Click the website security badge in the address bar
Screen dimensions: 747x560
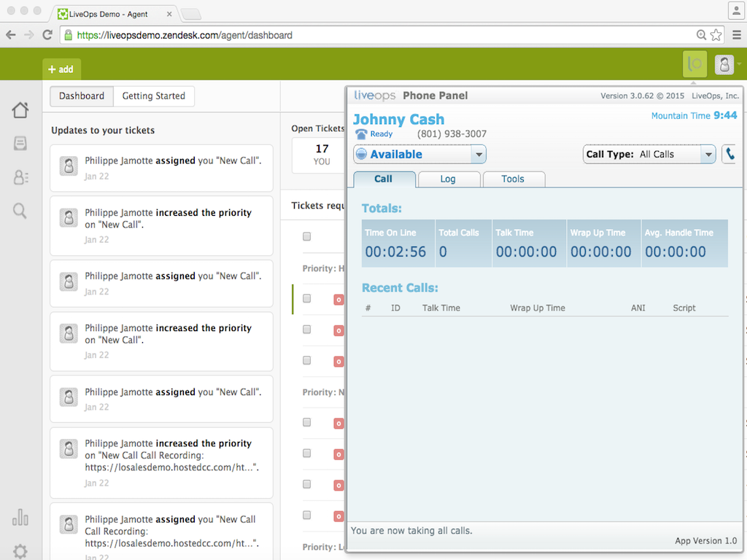[x=68, y=34]
